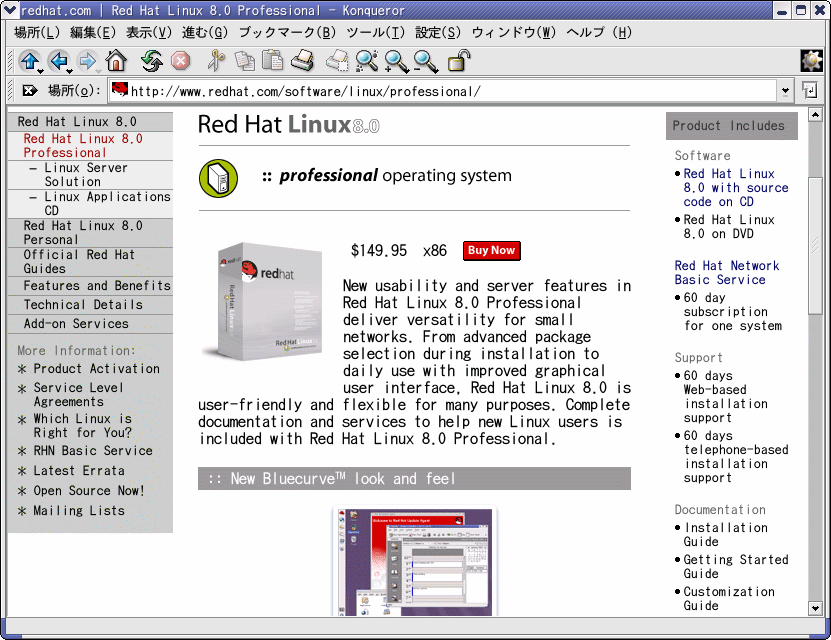Viewport: 831px width, 640px height.
Task: Open Official Red Hat Guides link
Action: (79, 262)
